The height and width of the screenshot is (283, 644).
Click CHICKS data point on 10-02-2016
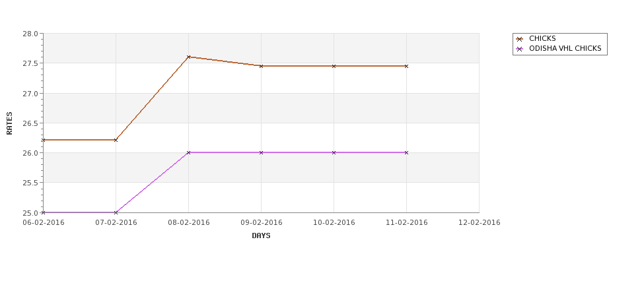coord(334,66)
